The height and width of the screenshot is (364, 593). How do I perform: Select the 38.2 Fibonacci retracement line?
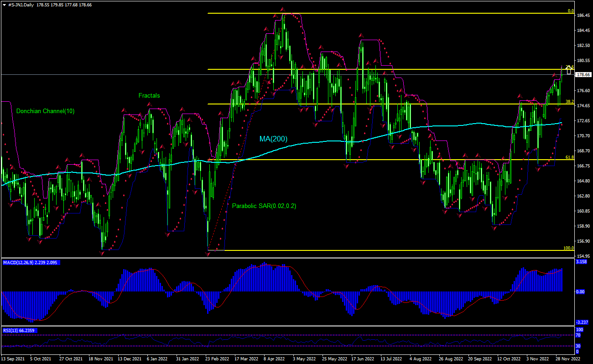[365, 104]
